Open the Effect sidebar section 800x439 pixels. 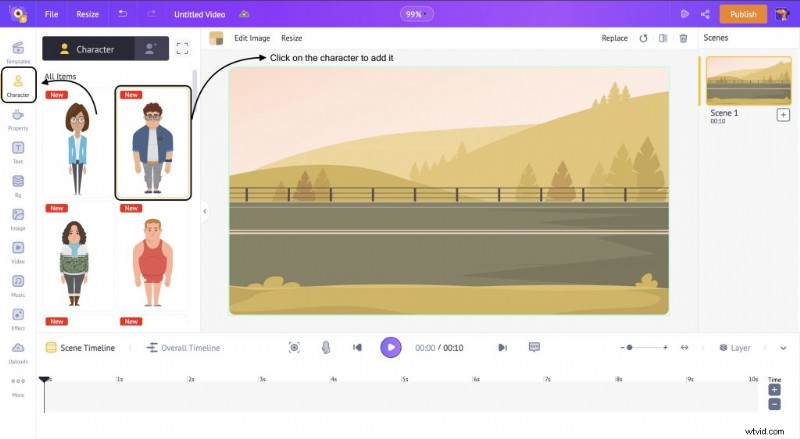tap(18, 319)
